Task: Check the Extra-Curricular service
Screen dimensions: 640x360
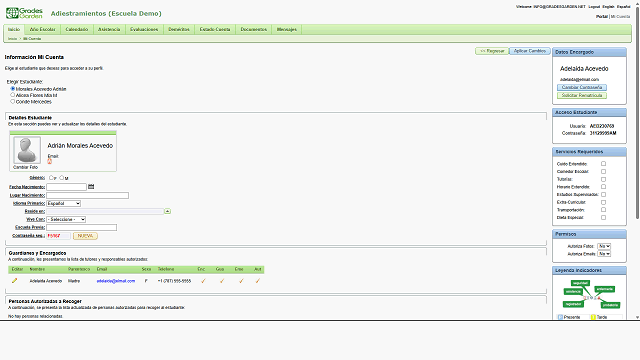Action: pyautogui.click(x=603, y=202)
